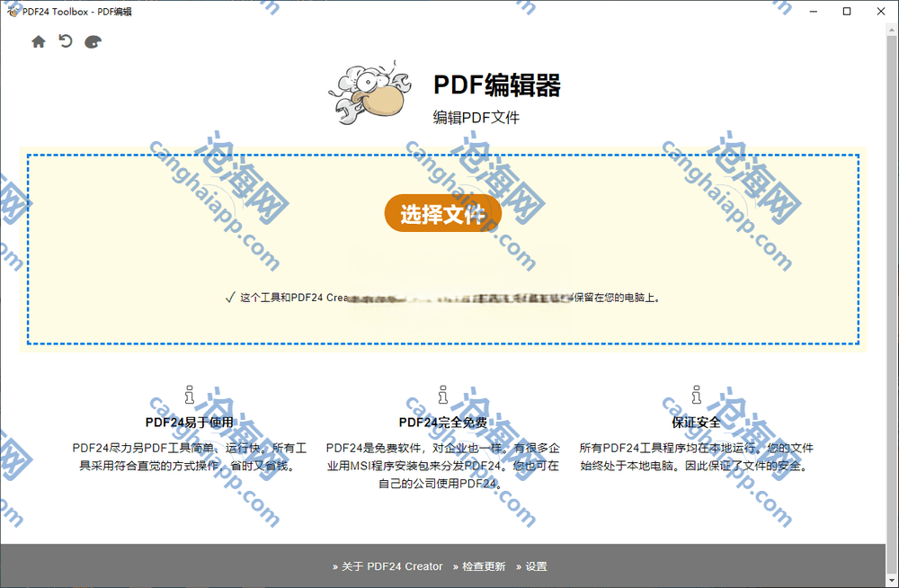Click the PDF编辑器 page heading
This screenshot has height=588, width=899.
(x=497, y=85)
